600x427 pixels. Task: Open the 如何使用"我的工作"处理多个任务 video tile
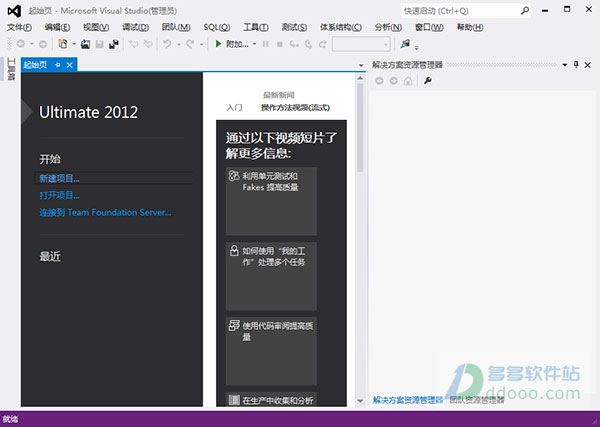point(271,276)
